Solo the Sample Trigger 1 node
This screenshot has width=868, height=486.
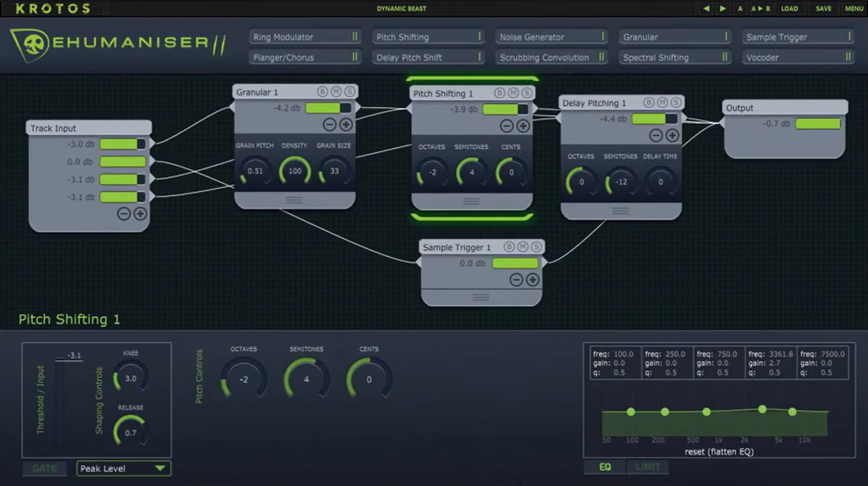536,247
